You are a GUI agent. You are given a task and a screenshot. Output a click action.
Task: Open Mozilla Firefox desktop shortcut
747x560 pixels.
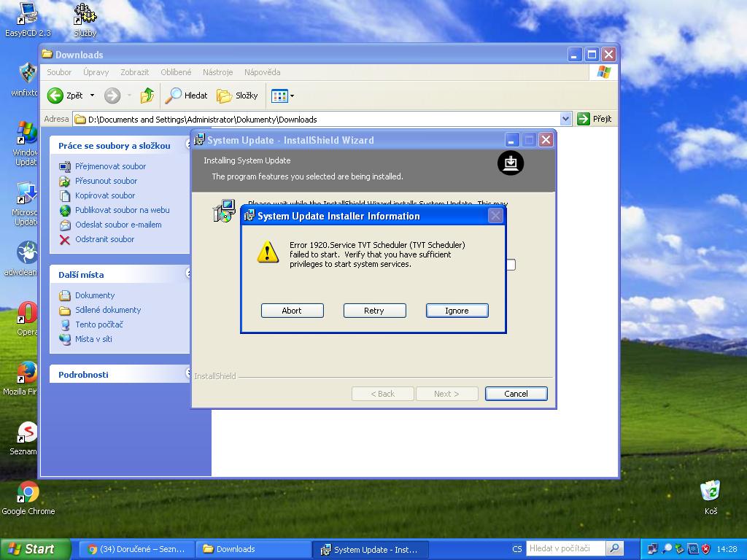[21, 378]
